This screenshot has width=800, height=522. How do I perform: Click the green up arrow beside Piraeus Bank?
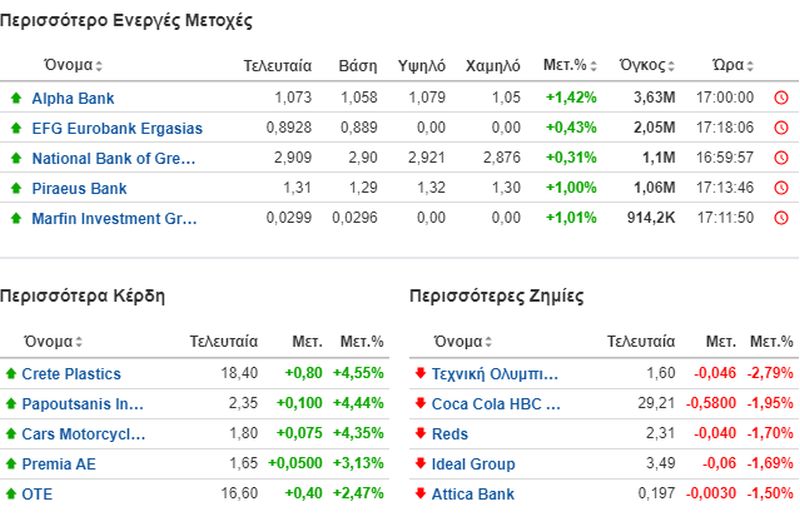coord(16,188)
